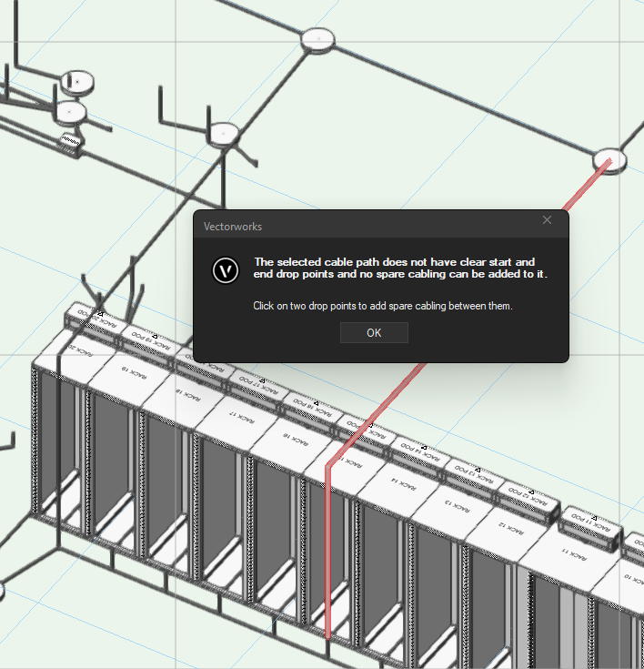Close the Vectorworks dialog with the X
Image resolution: width=644 pixels, height=669 pixels.
pyautogui.click(x=547, y=220)
